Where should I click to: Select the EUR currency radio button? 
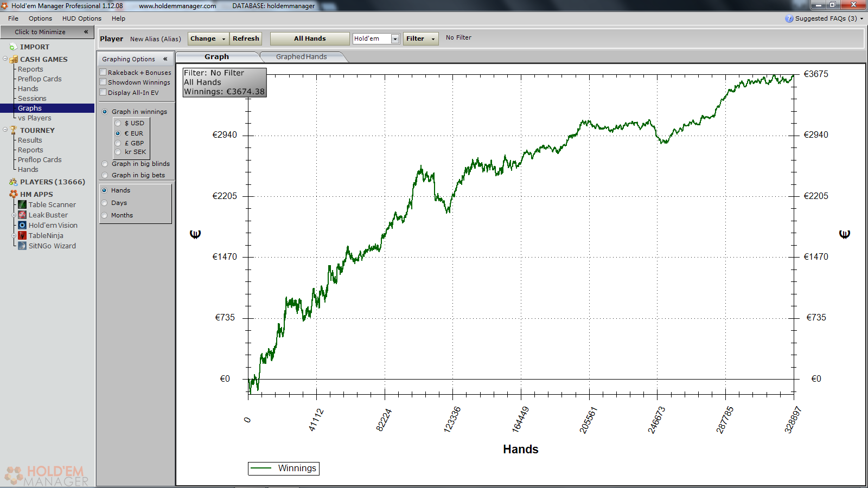point(118,133)
